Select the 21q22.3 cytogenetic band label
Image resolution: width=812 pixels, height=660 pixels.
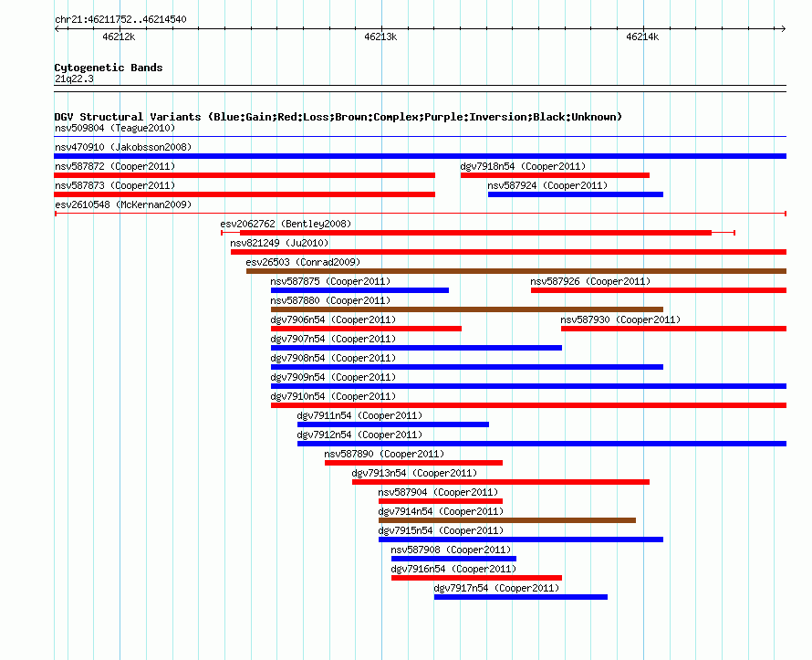pos(74,79)
